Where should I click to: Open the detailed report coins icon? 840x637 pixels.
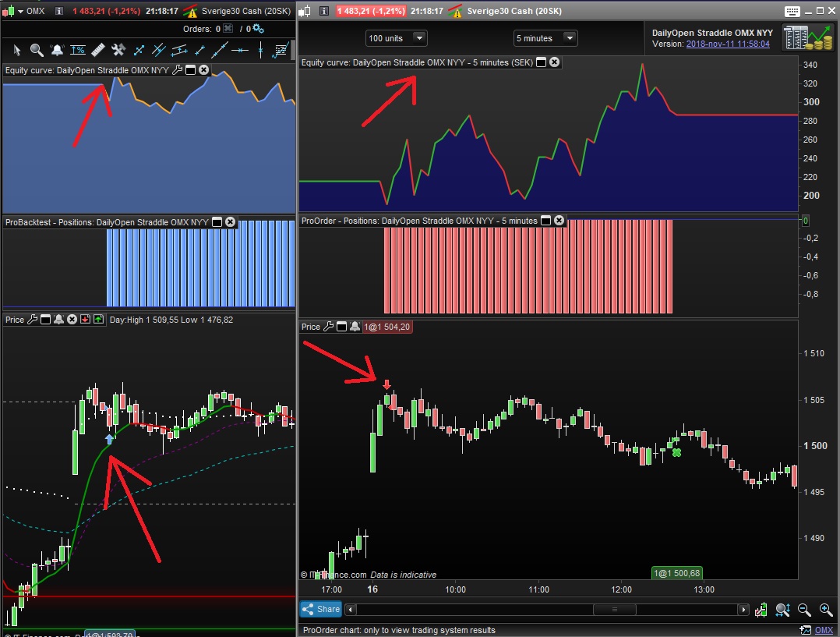807,38
